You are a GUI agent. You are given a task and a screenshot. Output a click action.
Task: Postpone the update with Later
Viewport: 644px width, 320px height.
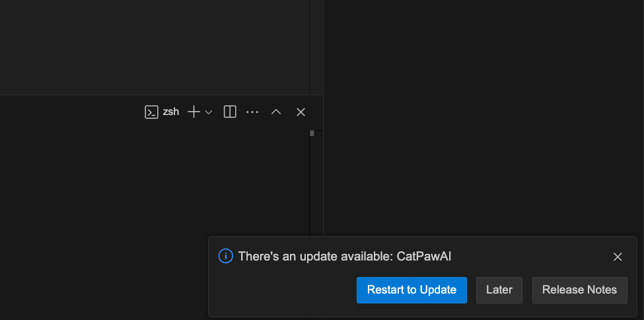tap(499, 290)
